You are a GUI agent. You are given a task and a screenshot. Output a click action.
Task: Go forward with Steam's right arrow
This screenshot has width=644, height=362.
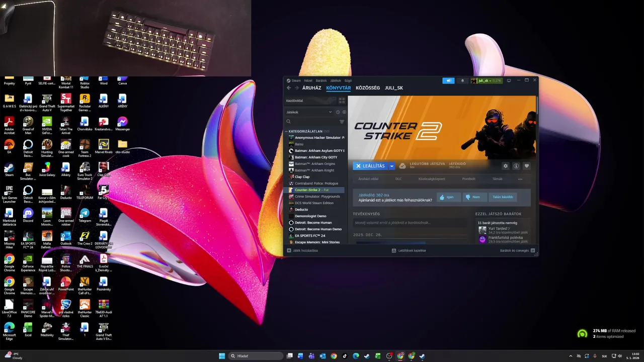point(296,88)
